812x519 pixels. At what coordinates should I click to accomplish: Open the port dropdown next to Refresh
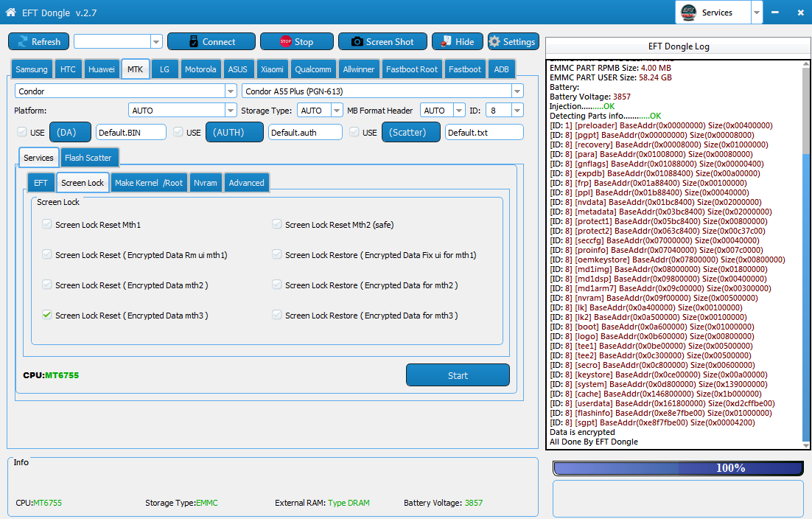(x=156, y=41)
